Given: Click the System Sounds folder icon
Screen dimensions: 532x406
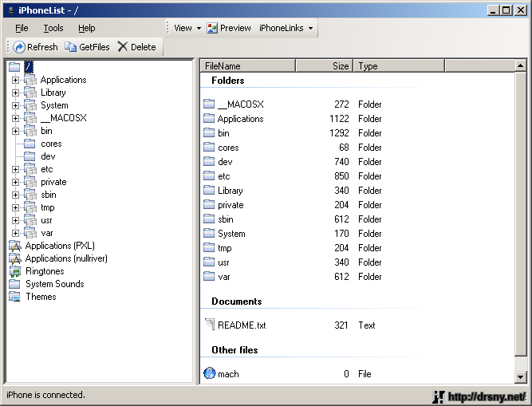Looking at the screenshot, I should (x=14, y=284).
